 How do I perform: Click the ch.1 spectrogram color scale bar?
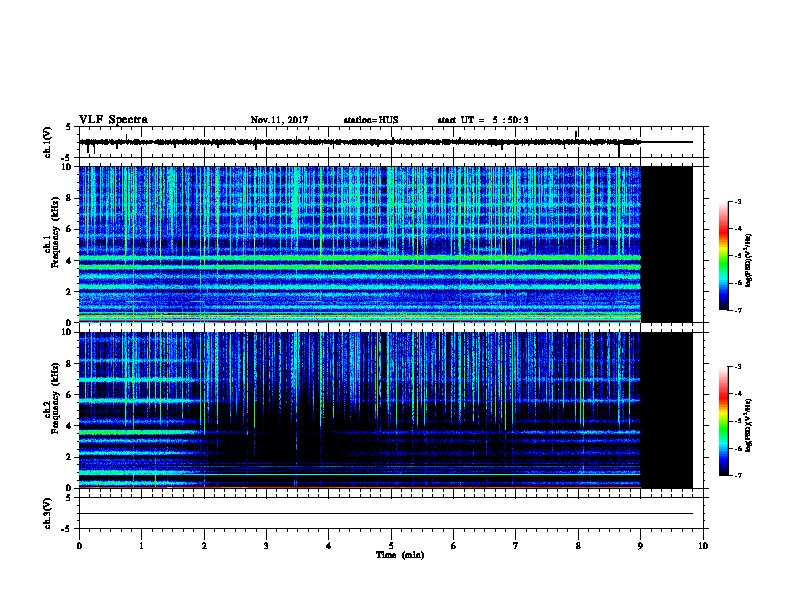(x=723, y=256)
